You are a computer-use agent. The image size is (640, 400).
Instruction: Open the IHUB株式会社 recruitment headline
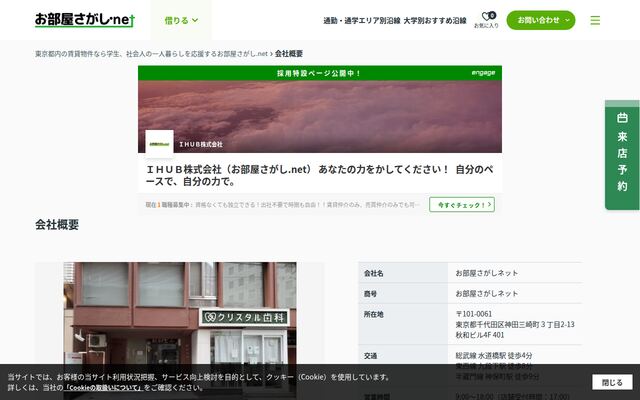coord(320,175)
